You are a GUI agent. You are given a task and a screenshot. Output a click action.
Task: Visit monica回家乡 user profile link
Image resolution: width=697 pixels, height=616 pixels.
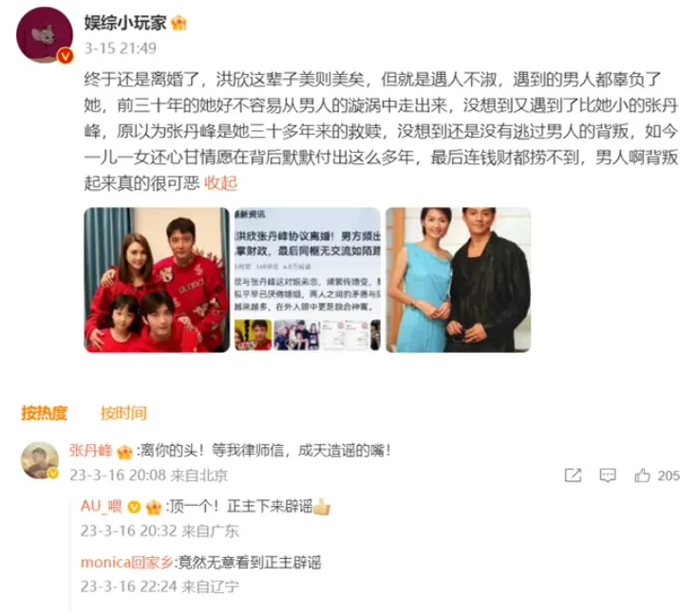126,562
